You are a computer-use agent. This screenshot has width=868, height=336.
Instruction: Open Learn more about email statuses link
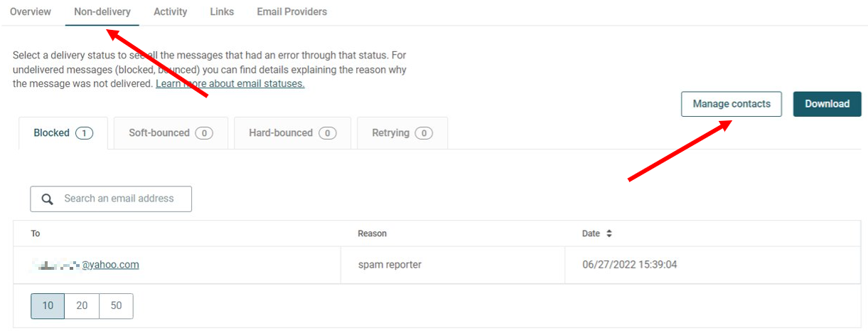(230, 84)
